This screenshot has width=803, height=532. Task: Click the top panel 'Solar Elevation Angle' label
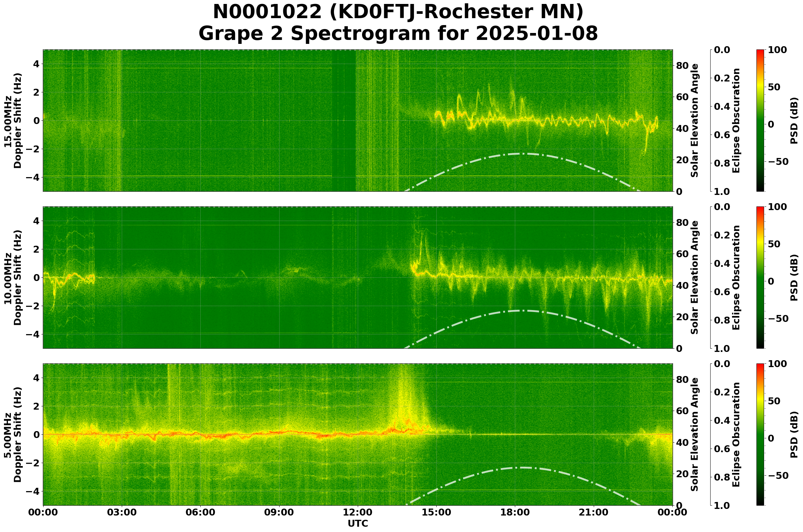tap(695, 120)
